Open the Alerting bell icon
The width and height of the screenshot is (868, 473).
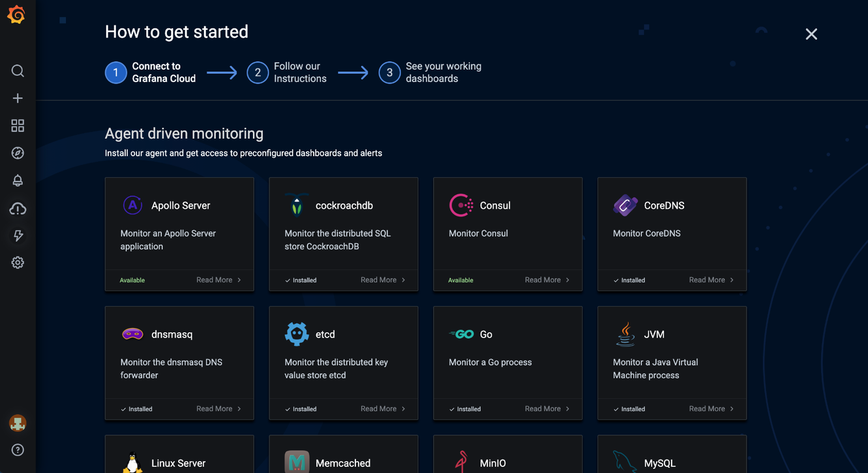[18, 181]
